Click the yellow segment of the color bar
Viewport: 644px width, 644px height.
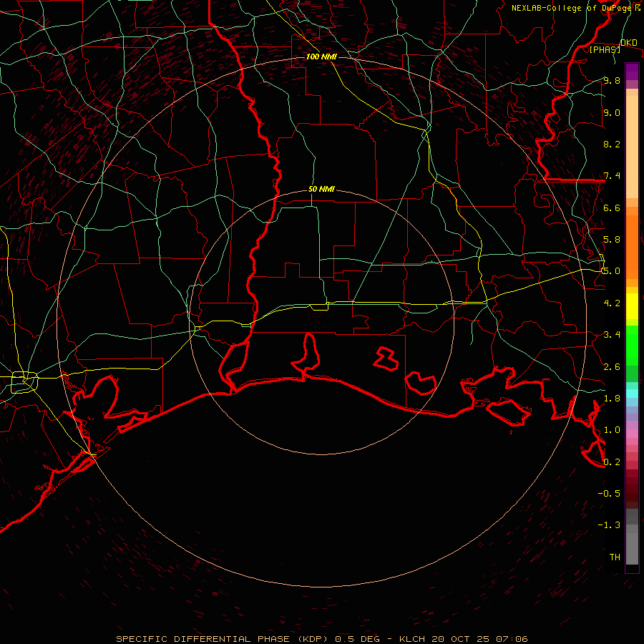(632, 306)
